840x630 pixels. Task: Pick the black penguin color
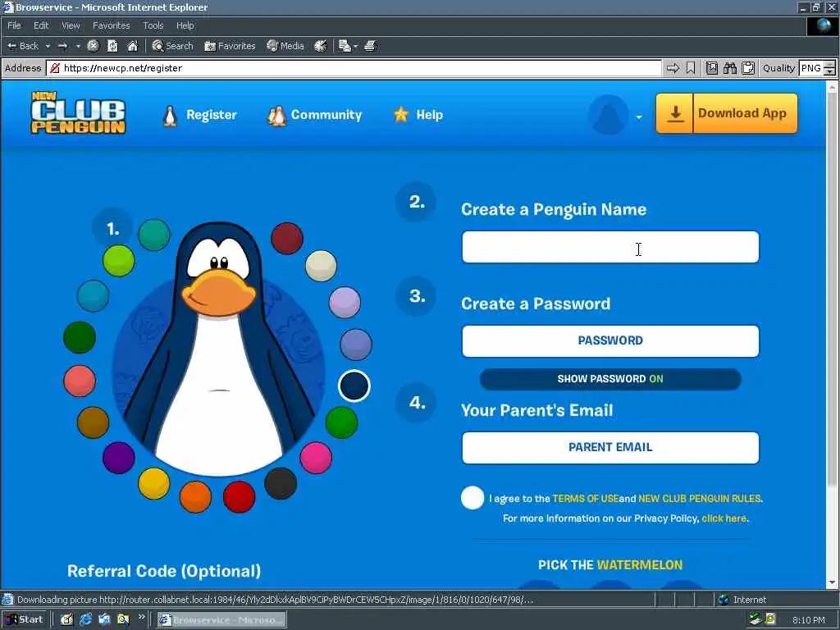[281, 483]
